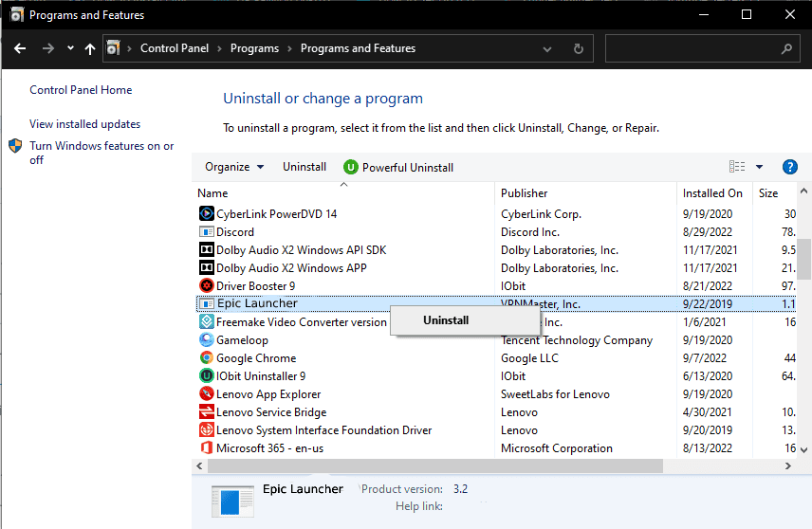This screenshot has width=812, height=529.
Task: Open View installed updates link
Action: tap(85, 124)
